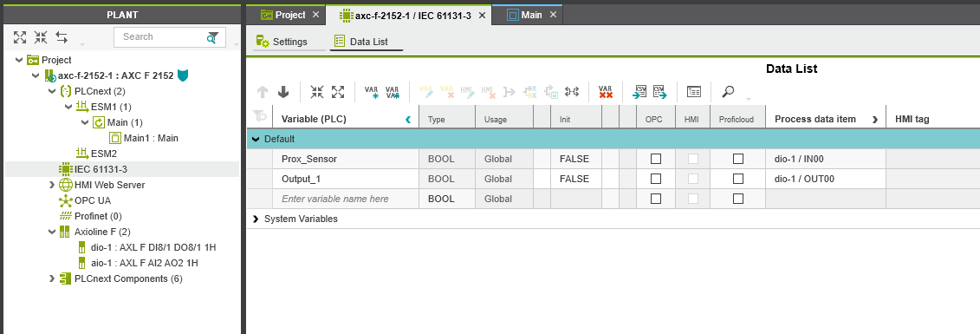Collapse all groups in Data List toolbar

tap(317, 92)
